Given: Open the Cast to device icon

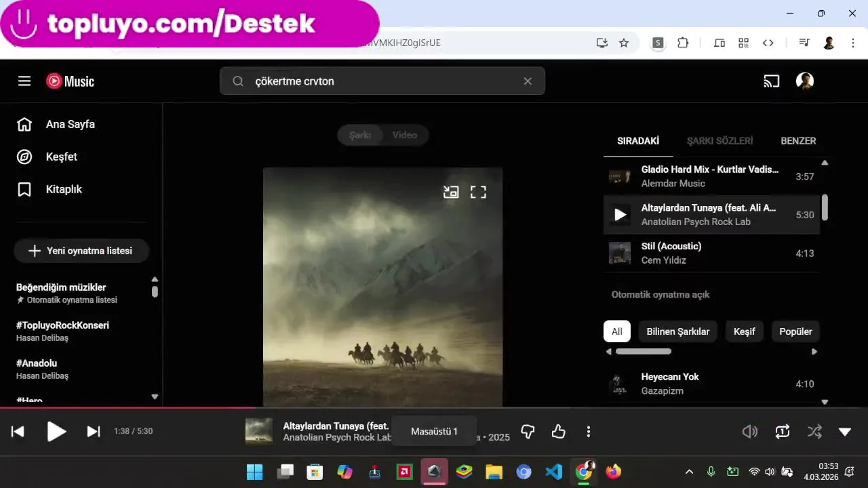Looking at the screenshot, I should (x=772, y=81).
